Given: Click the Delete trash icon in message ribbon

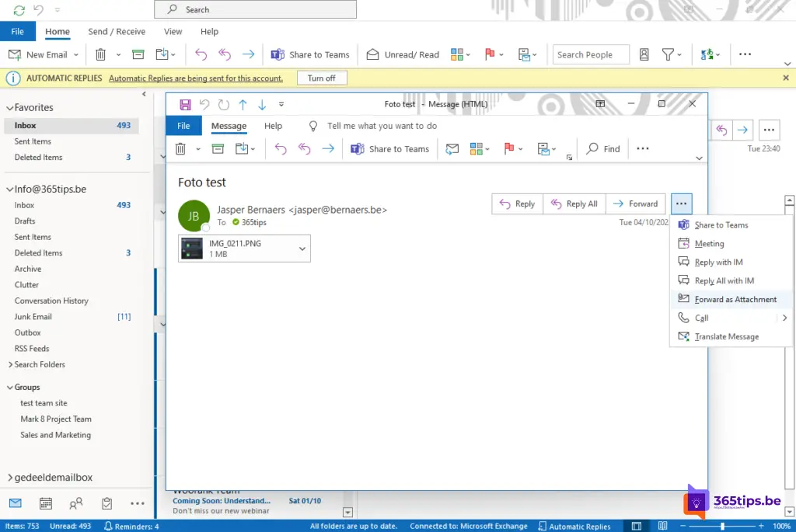Looking at the screenshot, I should click(x=180, y=149).
